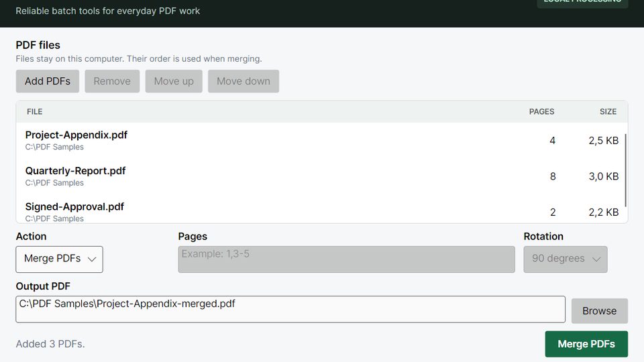Select the Signed-Approval.pdf row
644x362 pixels.
pos(321,209)
